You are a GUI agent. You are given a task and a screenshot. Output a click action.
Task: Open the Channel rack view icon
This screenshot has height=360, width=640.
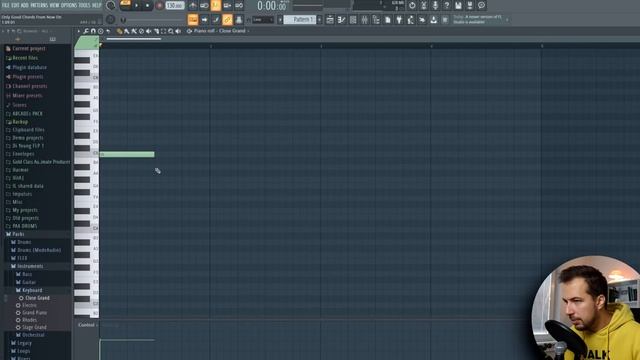[x=353, y=20]
